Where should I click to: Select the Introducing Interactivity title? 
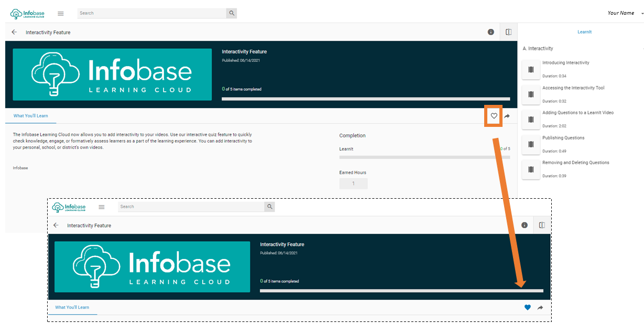[x=565, y=62]
